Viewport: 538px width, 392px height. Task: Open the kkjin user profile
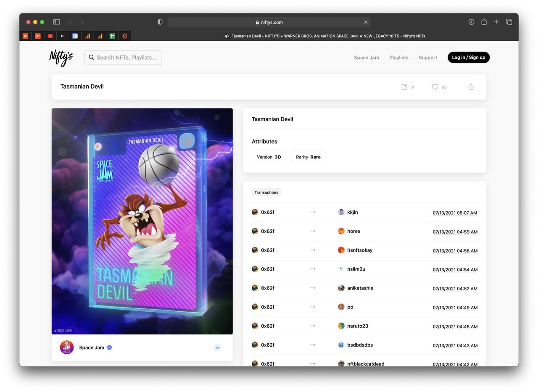click(352, 212)
